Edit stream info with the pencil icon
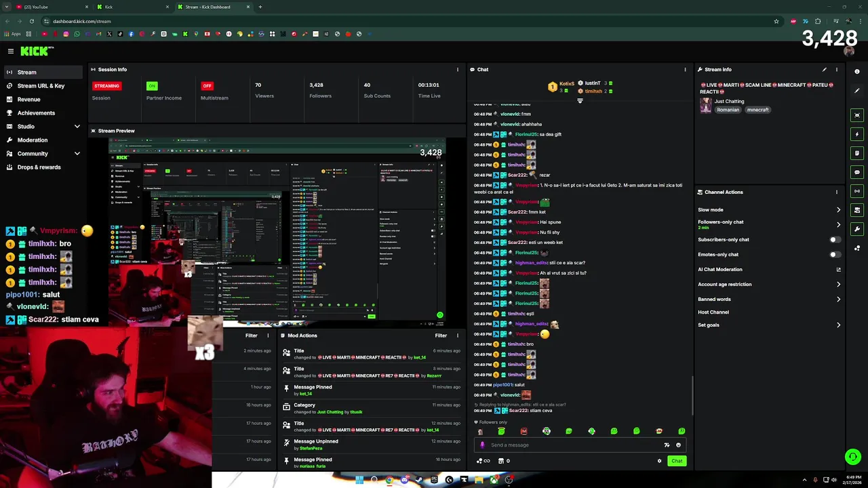 [x=825, y=69]
